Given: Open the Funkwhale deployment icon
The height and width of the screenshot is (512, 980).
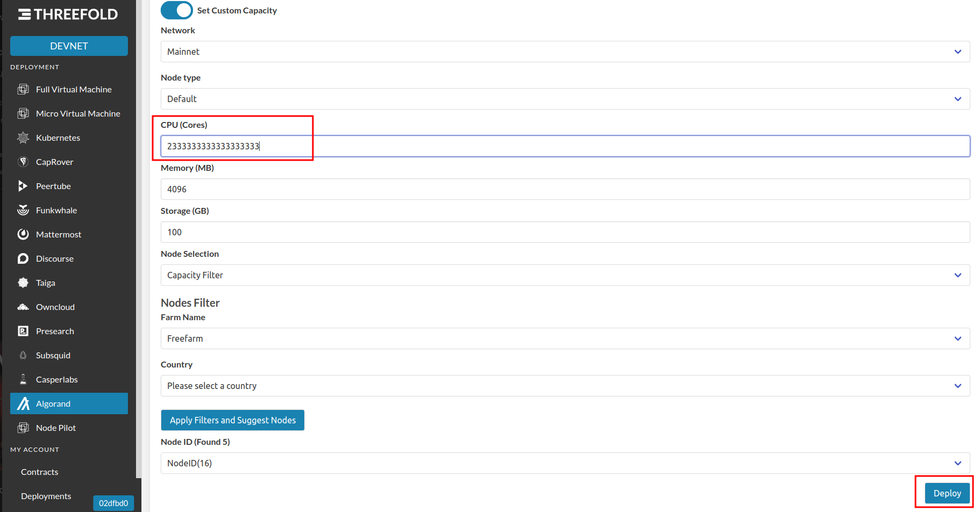Looking at the screenshot, I should click(x=24, y=210).
